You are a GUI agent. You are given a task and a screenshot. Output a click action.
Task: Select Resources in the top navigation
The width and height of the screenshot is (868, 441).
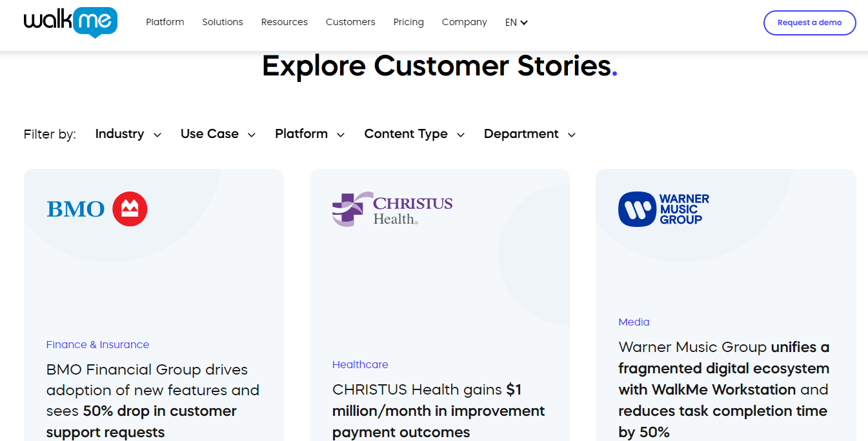pos(285,22)
